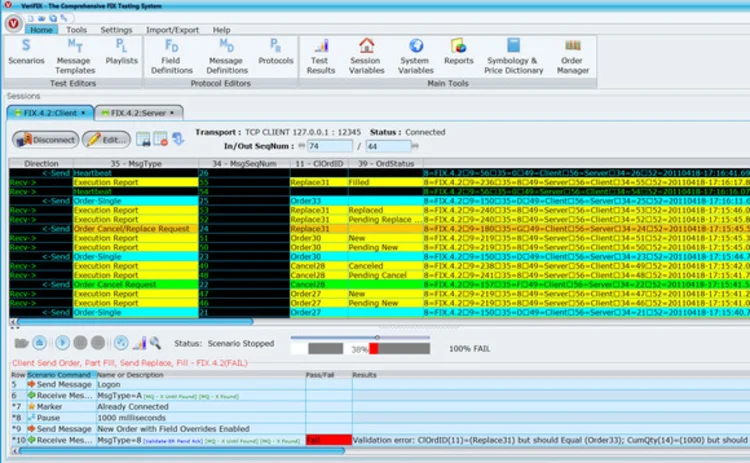Click the 38% scenario progress bar
This screenshot has height=463, width=750.
click(x=360, y=349)
